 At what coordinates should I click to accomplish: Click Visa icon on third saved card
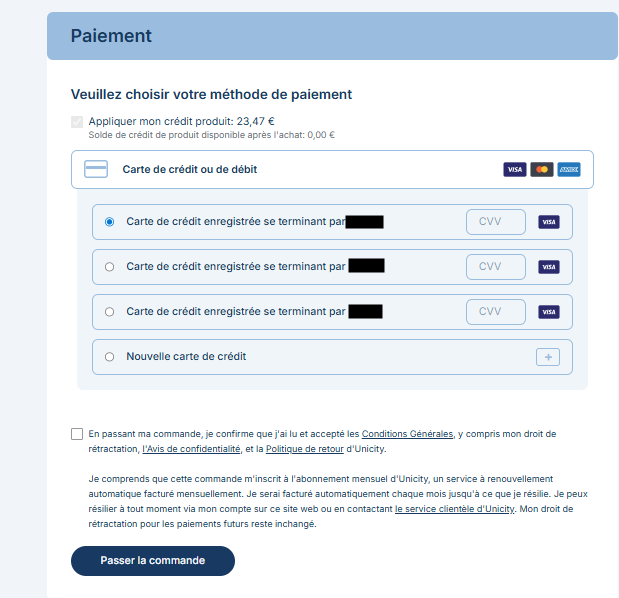[548, 312]
